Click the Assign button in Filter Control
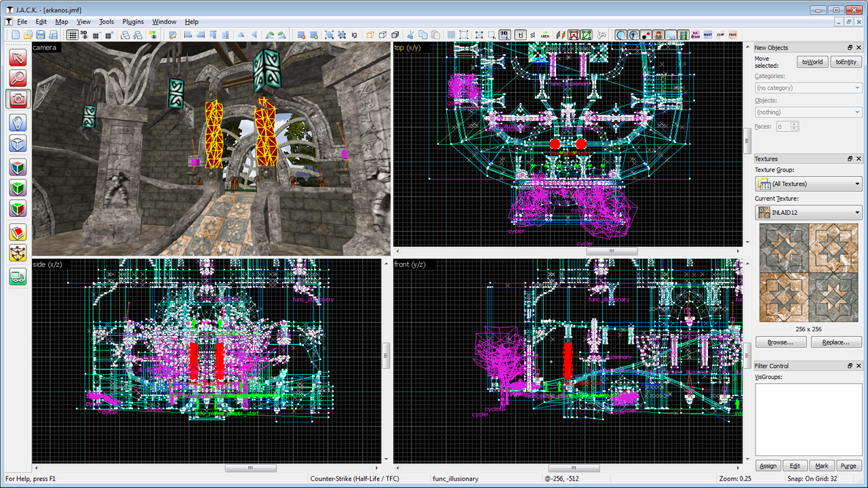Image resolution: width=868 pixels, height=488 pixels. click(x=768, y=466)
